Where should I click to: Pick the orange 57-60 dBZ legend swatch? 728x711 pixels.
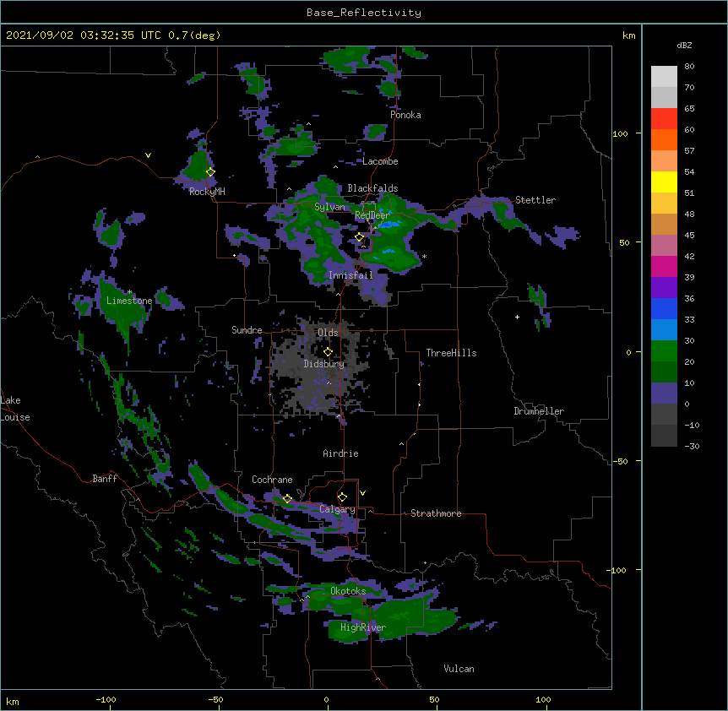[x=664, y=139]
